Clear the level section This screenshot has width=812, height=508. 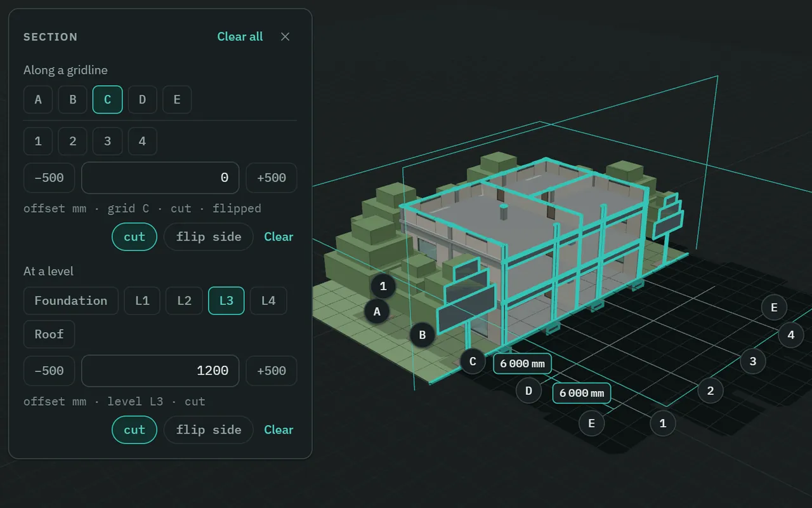tap(278, 430)
